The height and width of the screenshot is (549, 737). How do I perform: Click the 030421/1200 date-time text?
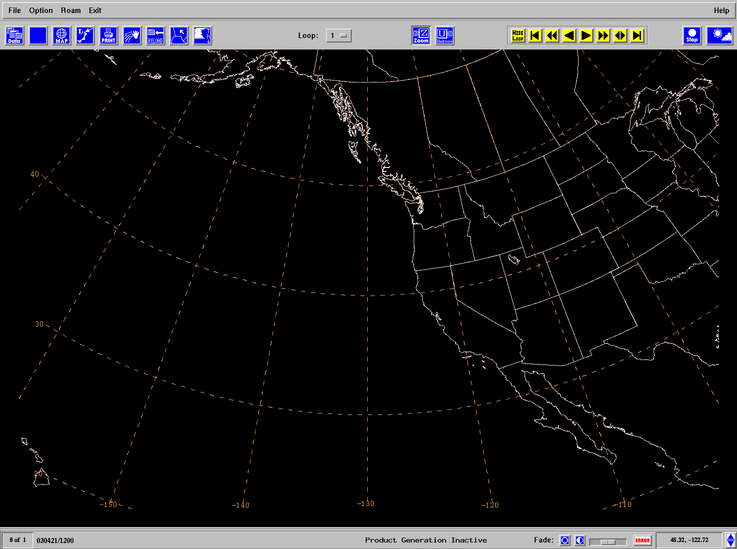click(55, 541)
